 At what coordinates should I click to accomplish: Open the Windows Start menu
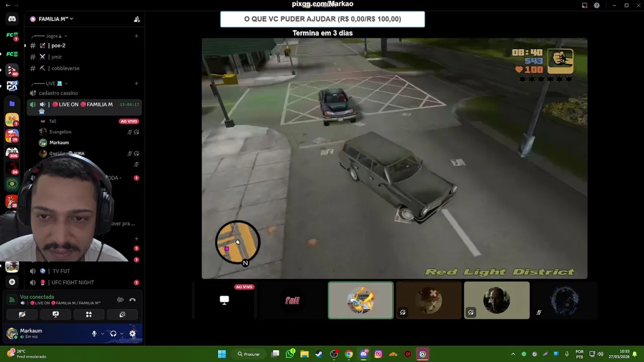(x=222, y=354)
